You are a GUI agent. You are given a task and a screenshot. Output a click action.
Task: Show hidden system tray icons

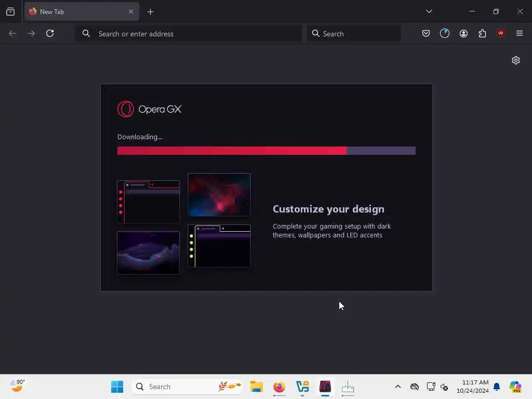[398, 387]
